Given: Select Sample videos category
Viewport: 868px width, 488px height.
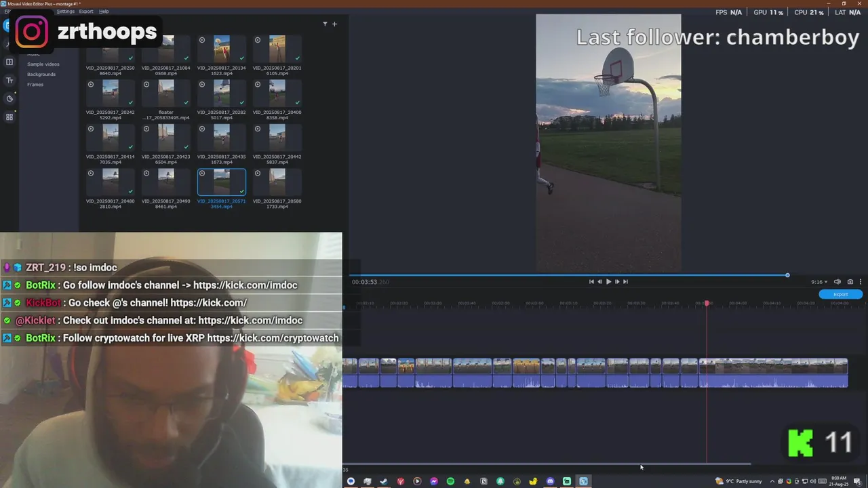Looking at the screenshot, I should pyautogui.click(x=43, y=64).
